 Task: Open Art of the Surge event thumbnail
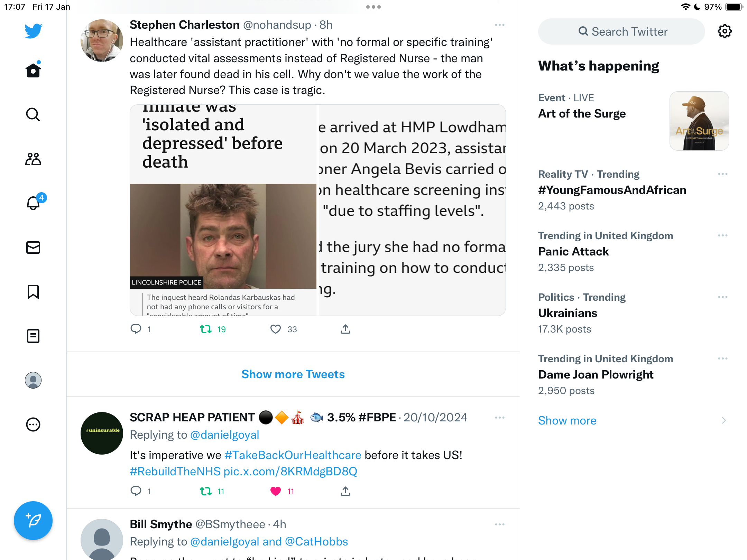point(699,121)
